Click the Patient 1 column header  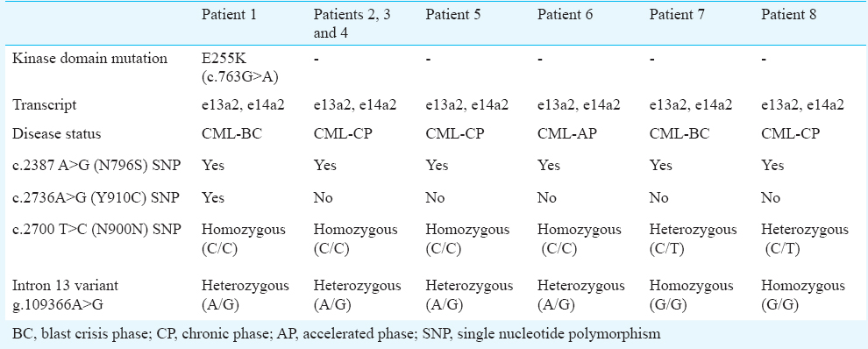click(229, 15)
